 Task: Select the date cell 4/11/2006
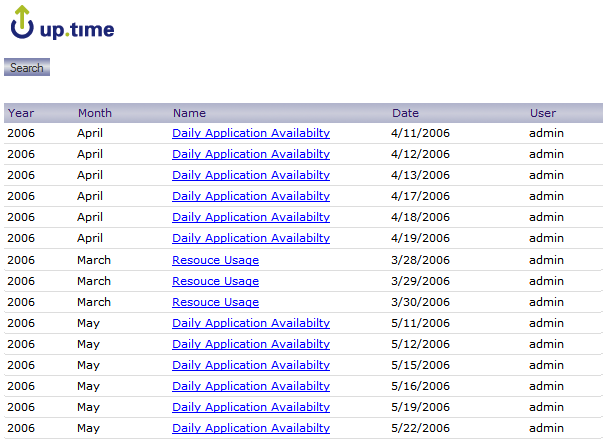(420, 133)
